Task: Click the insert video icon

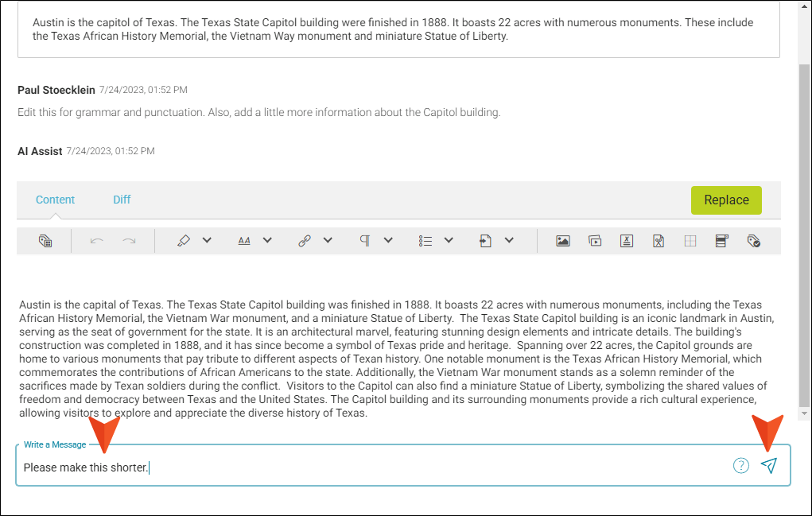Action: pyautogui.click(x=595, y=241)
